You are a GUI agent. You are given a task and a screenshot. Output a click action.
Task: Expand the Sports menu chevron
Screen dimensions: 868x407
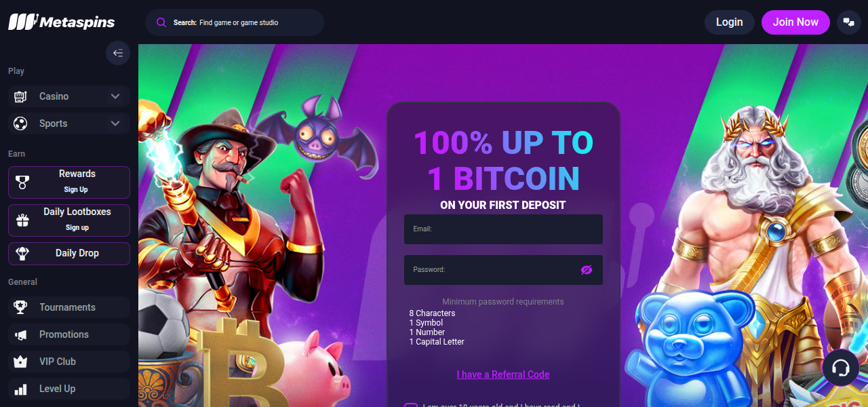[115, 123]
